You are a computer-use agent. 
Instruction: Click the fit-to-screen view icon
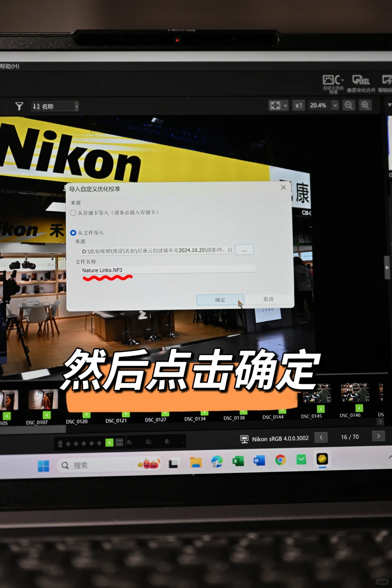[x=275, y=105]
